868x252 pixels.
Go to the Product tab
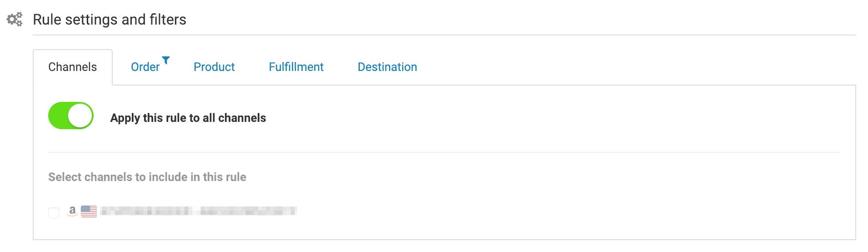click(x=214, y=67)
